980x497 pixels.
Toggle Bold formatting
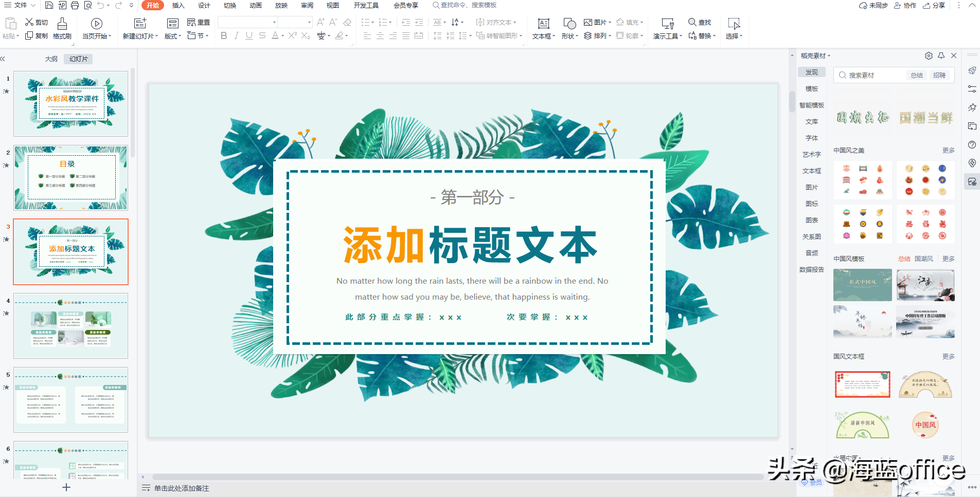[223, 35]
